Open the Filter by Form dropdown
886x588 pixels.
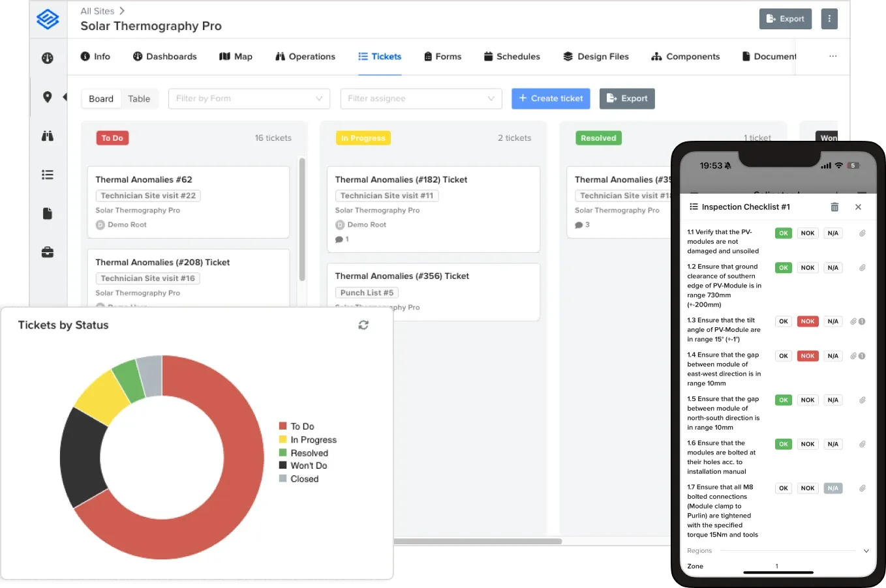click(249, 98)
